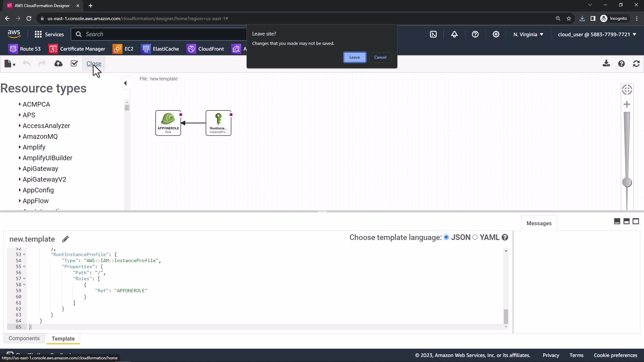Open AWS CloudShell icon in header
Viewport: 644px width, 362px height.
[x=433, y=34]
